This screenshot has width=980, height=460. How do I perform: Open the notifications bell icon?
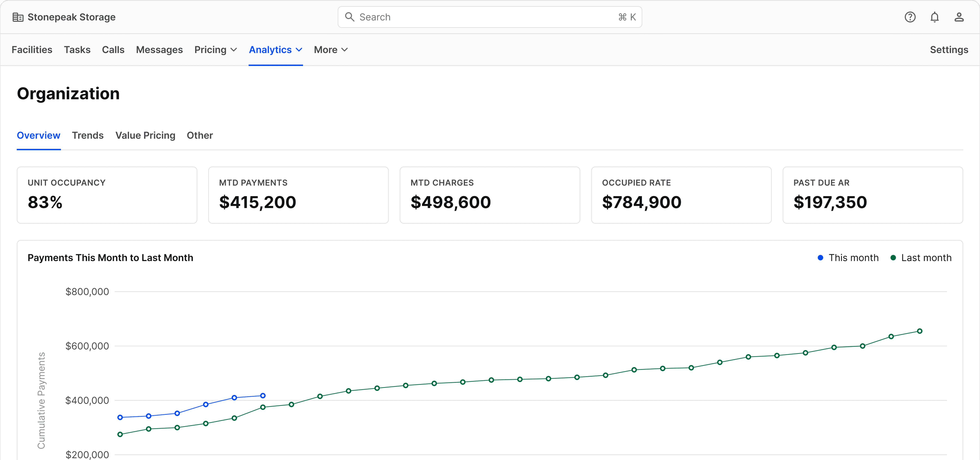pyautogui.click(x=934, y=17)
